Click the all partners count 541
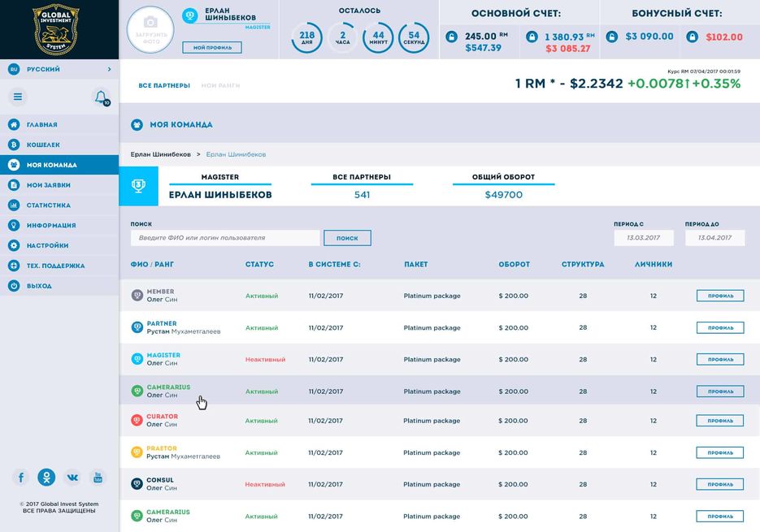Viewport: 760px width, 532px height. point(362,195)
